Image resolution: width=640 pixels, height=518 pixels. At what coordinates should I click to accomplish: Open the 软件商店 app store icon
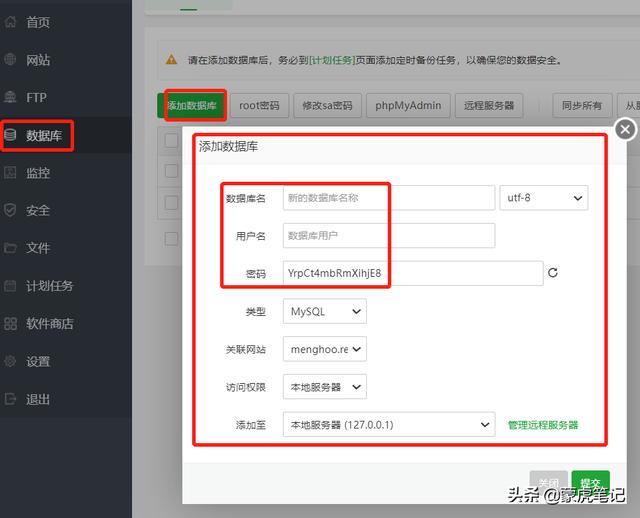tap(11, 324)
